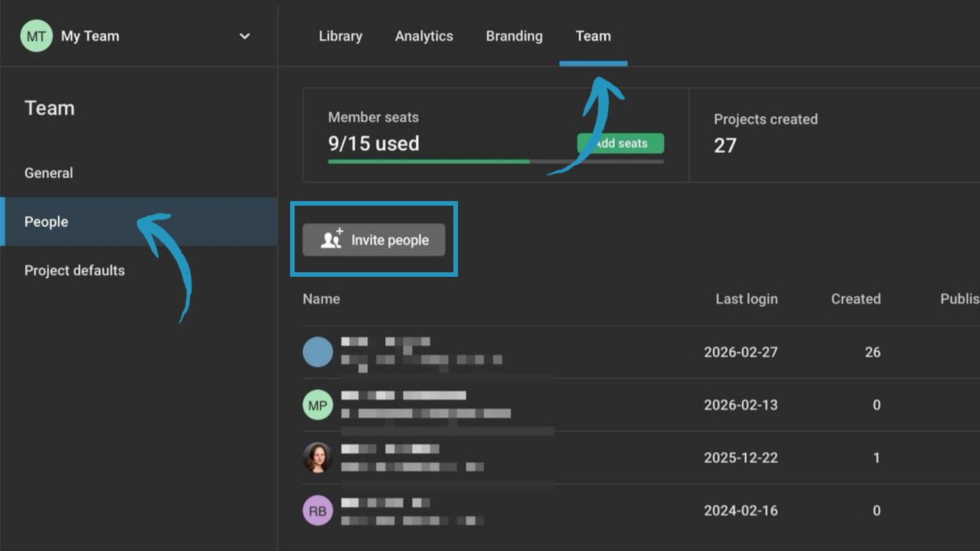Open Project defaults section
The height and width of the screenshot is (551, 980).
[x=74, y=270]
